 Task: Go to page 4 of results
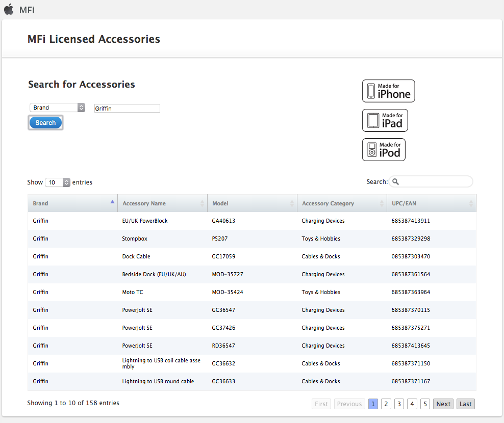point(412,404)
